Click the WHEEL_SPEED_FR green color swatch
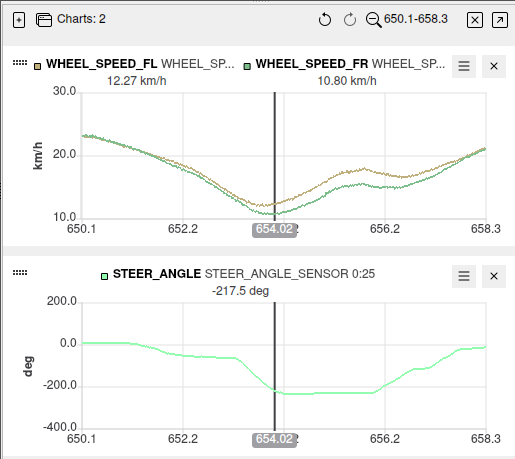Image resolution: width=515 pixels, height=459 pixels. click(x=247, y=66)
